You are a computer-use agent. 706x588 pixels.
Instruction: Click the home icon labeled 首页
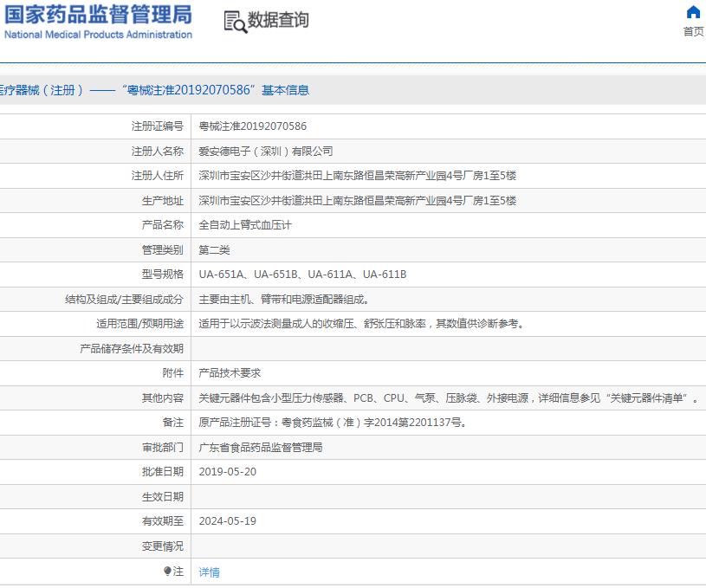click(693, 12)
